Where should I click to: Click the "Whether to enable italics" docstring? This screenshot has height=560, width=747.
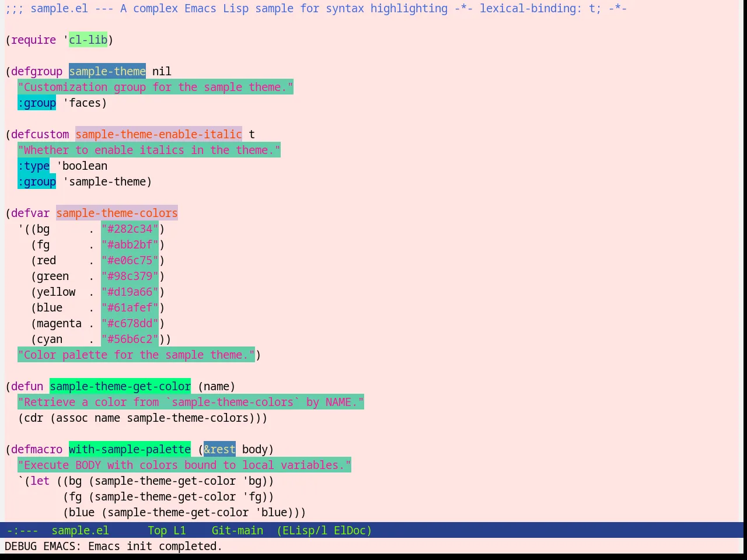click(x=149, y=150)
